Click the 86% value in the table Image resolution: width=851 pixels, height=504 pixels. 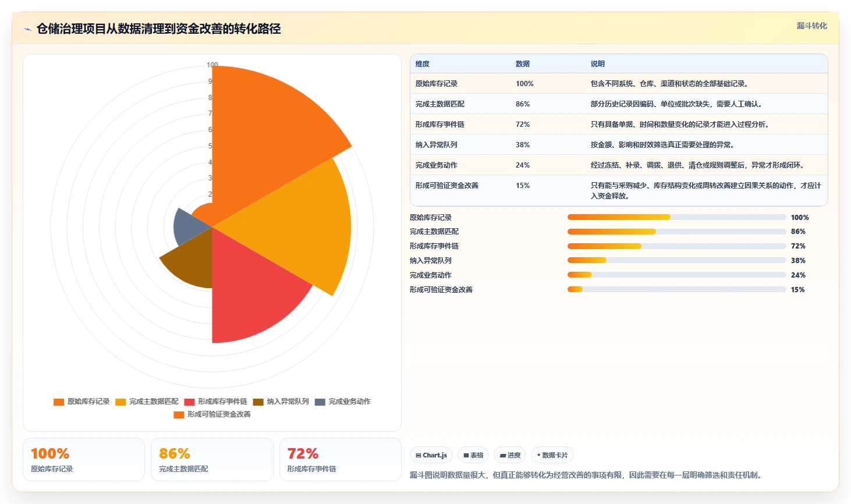[523, 104]
